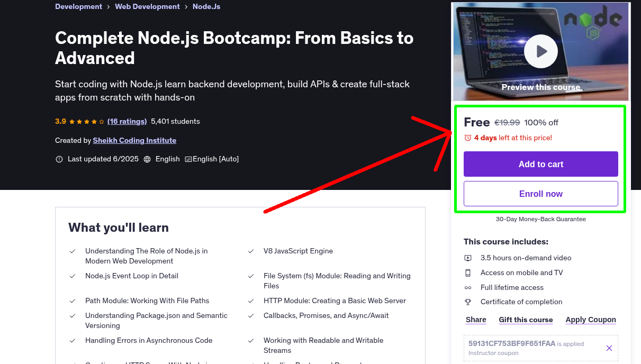Click checkmark beside Callbacks, Promises, and Async/Await
Image resolution: width=641 pixels, height=364 pixels.
pyautogui.click(x=251, y=316)
